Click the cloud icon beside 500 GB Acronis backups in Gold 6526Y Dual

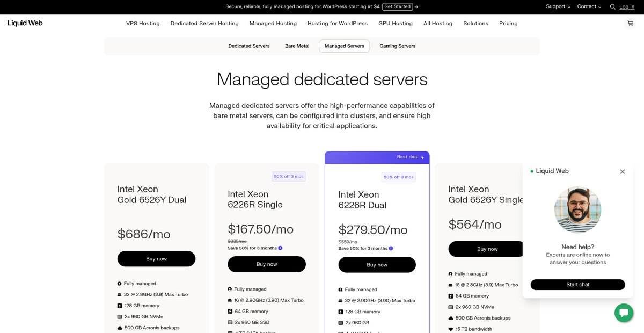pyautogui.click(x=120, y=328)
